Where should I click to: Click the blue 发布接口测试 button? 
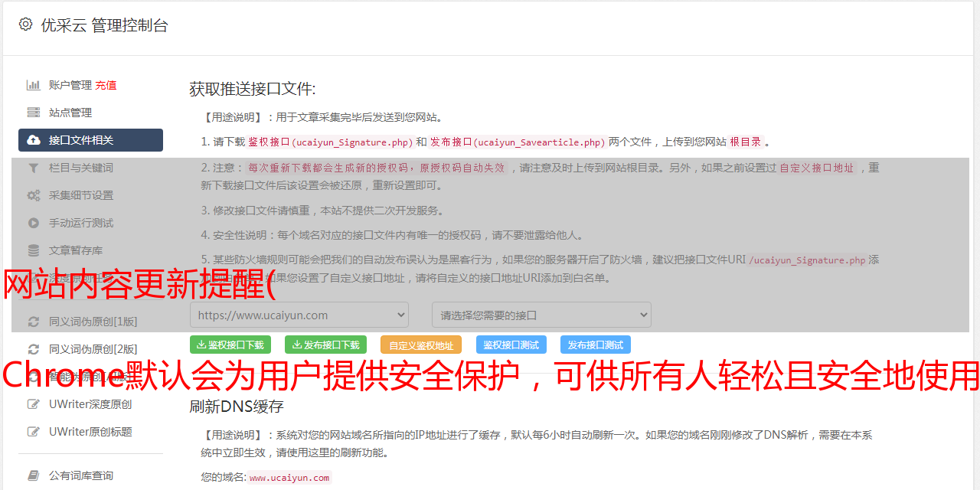click(596, 345)
